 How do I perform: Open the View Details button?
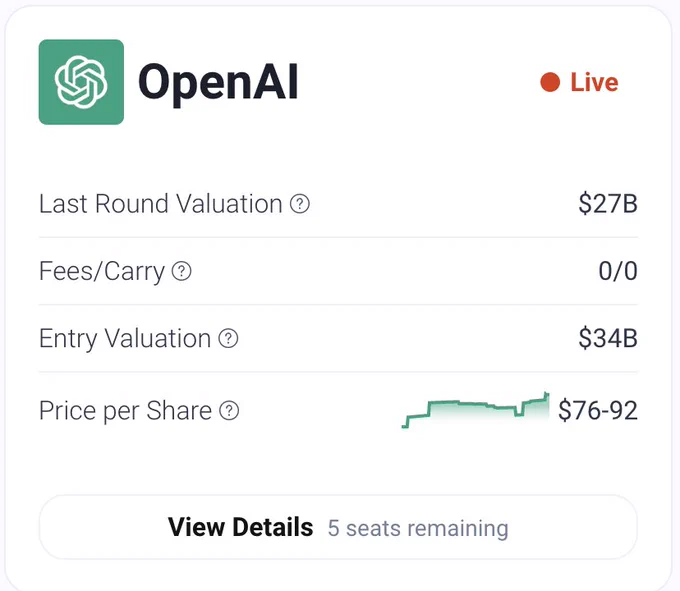click(x=338, y=527)
